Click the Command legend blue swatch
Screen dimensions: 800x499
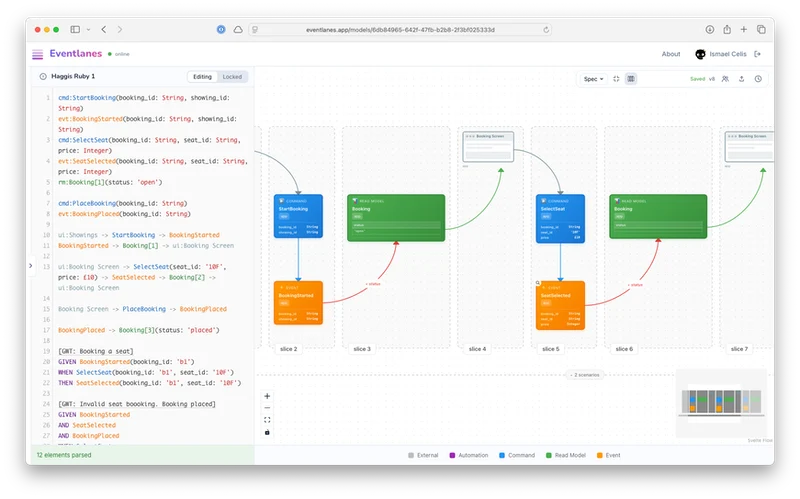click(502, 456)
